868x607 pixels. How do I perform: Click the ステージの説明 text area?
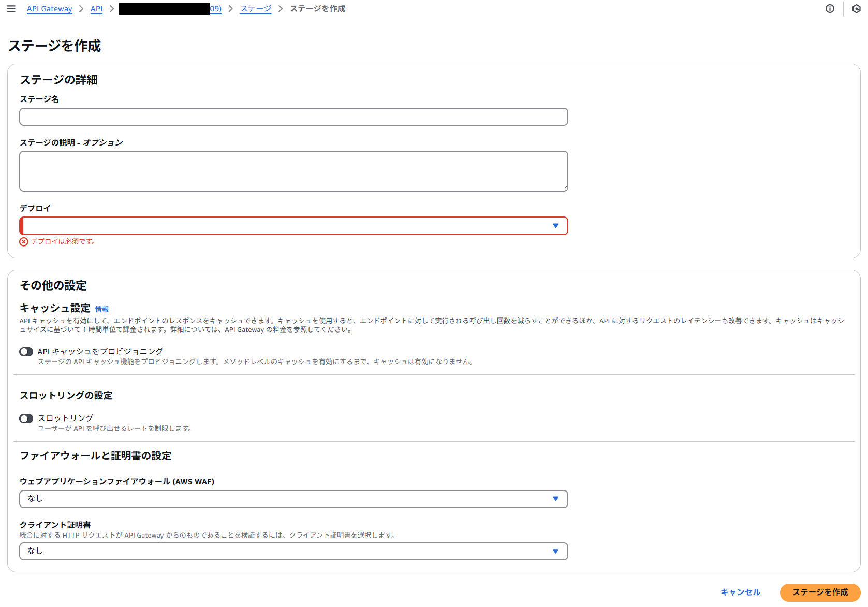(293, 171)
